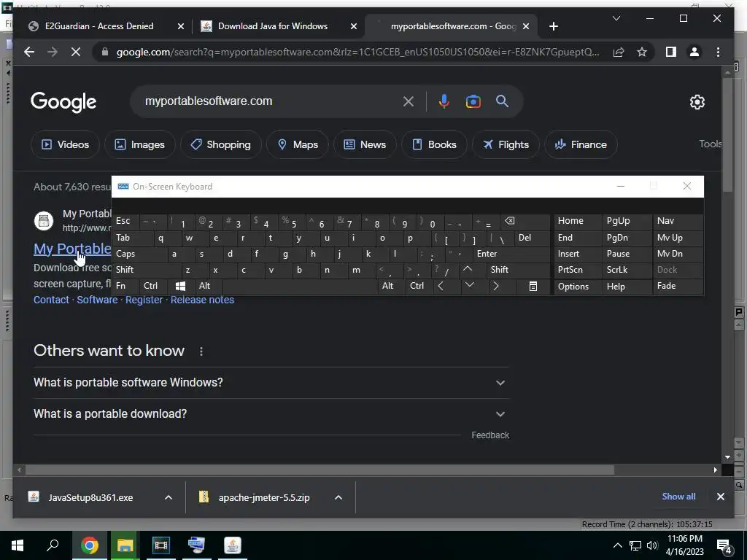Click the up arrow key on On-Screen Keyboard
The height and width of the screenshot is (560, 747).
pos(468,270)
